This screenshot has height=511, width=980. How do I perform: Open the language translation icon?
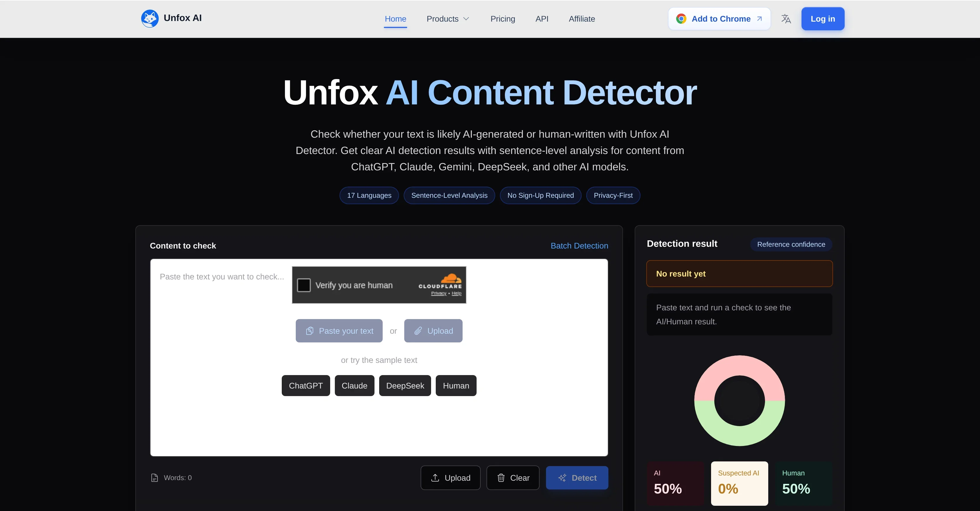coord(786,19)
